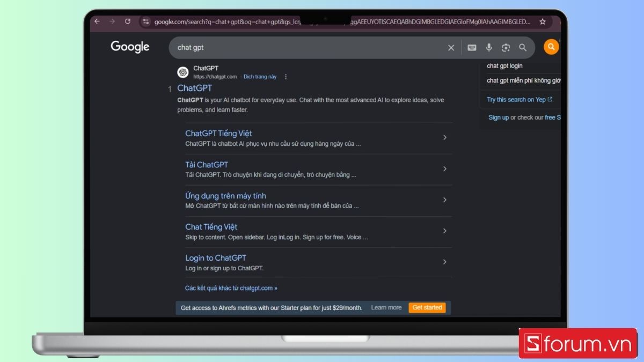
Task: Click the orange search extension icon
Action: coord(551,47)
